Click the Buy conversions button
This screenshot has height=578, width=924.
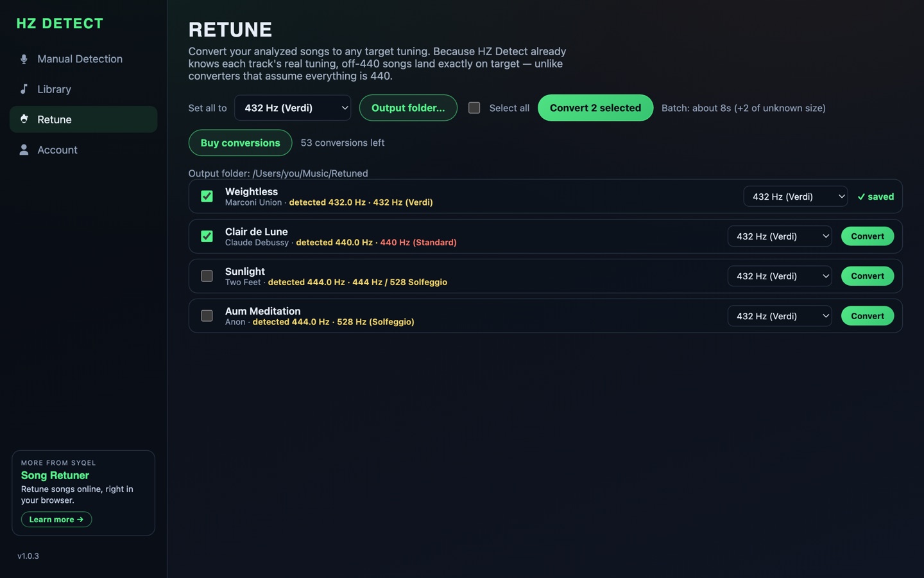(240, 143)
